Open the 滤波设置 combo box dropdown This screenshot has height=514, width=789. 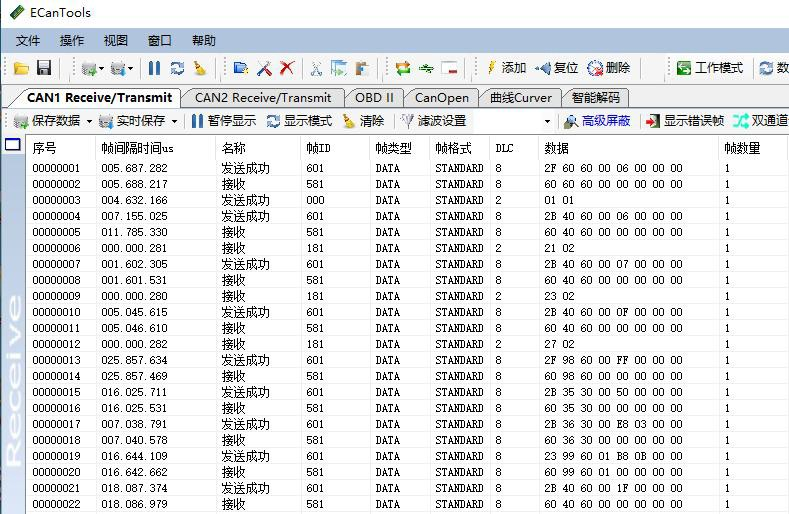click(547, 121)
